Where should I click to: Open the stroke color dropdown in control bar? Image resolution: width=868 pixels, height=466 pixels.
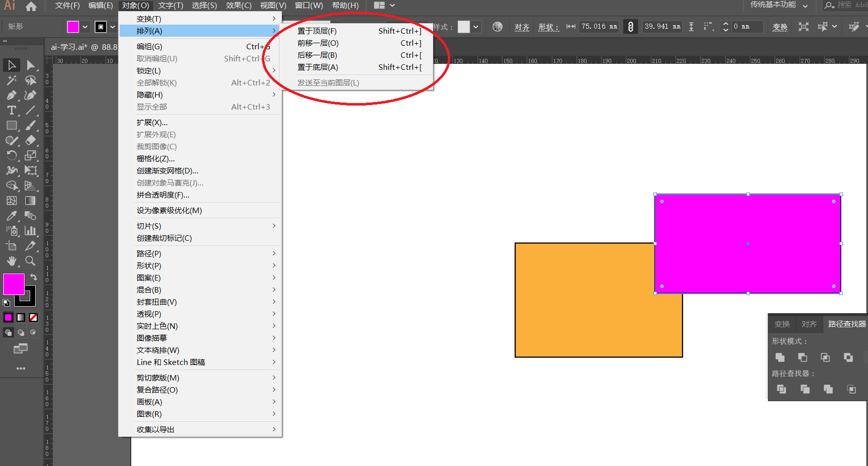point(113,27)
